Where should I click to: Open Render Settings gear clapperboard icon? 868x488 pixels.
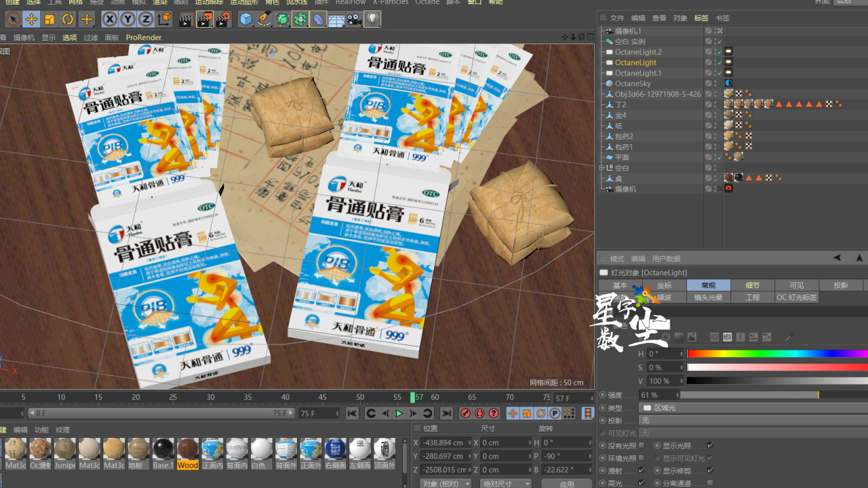point(223,19)
